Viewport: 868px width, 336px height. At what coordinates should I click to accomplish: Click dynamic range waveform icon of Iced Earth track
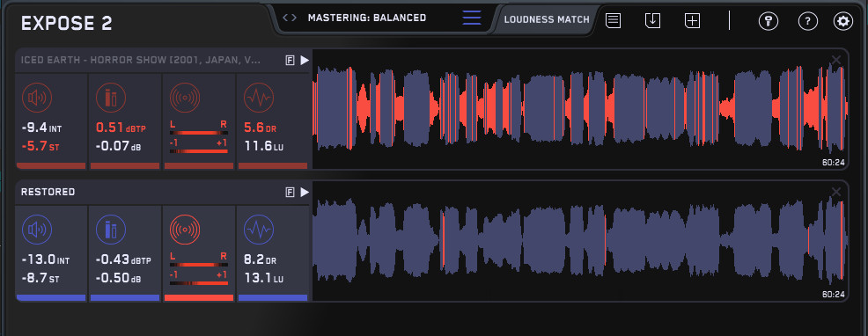coord(259,98)
